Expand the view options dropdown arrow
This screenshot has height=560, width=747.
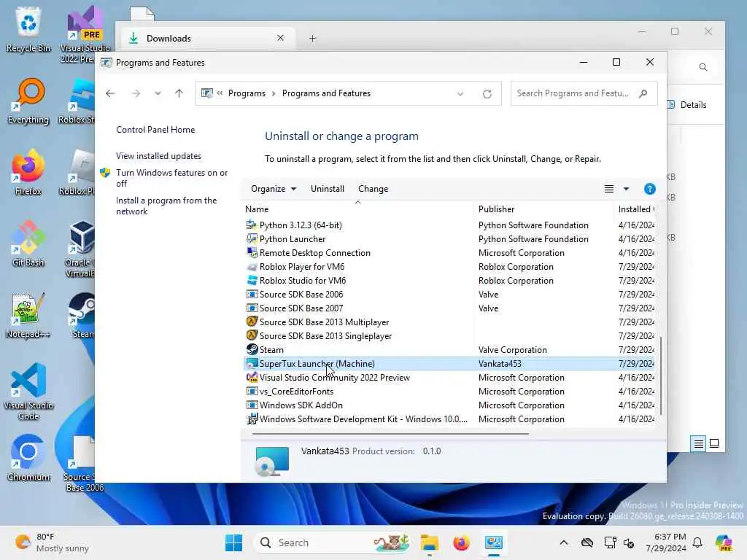pos(626,189)
